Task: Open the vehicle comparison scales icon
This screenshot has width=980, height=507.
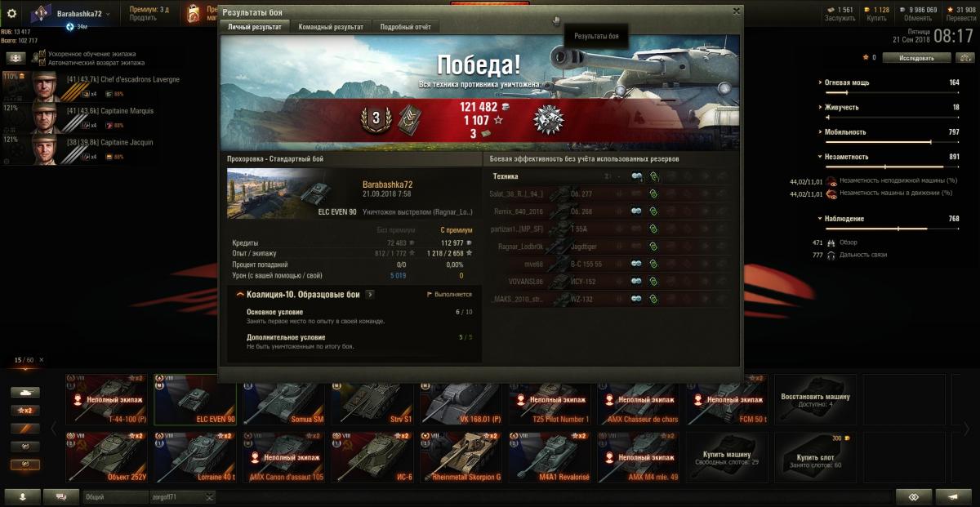Action: pos(964,58)
